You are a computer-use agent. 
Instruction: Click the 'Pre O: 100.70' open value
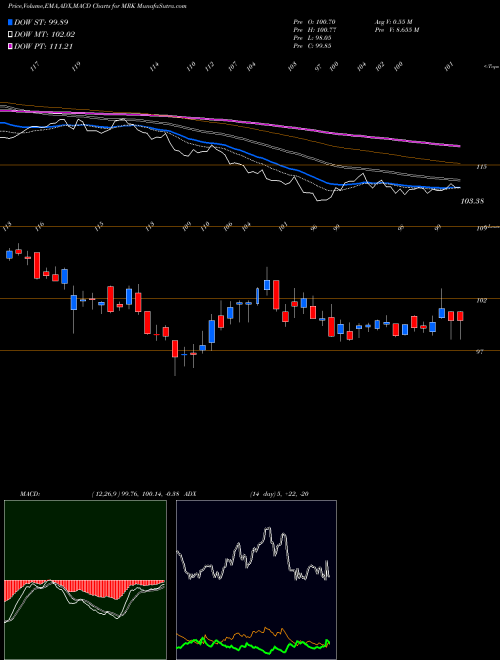click(314, 22)
